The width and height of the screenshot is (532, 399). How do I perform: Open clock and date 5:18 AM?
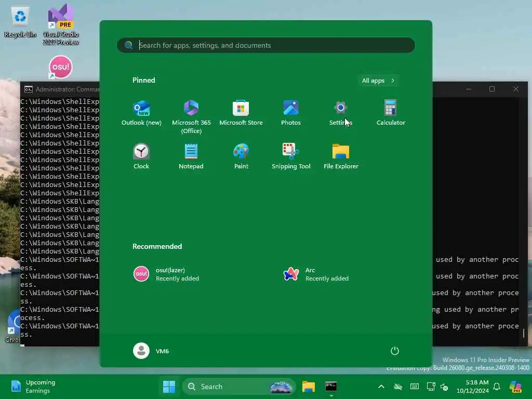point(472,387)
